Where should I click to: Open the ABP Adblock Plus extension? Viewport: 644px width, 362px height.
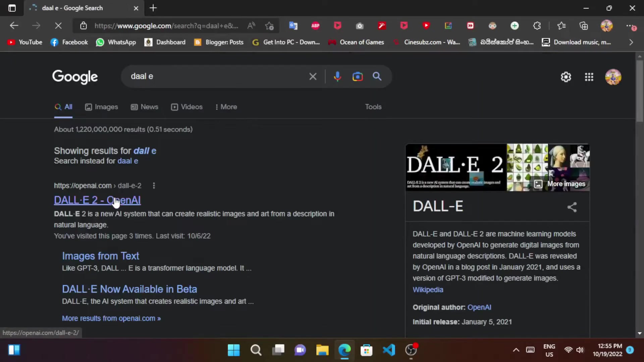point(315,25)
